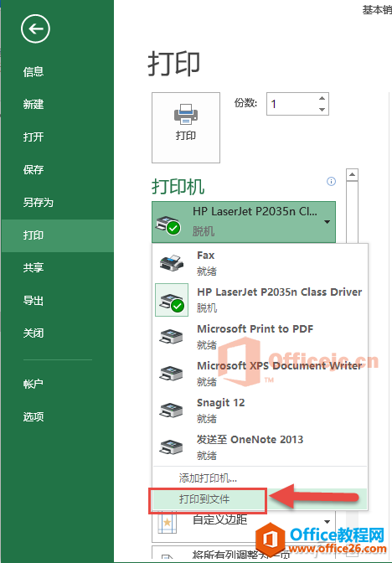Select Snagit 12 printer
This screenshot has height=563, width=392.
pyautogui.click(x=260, y=411)
